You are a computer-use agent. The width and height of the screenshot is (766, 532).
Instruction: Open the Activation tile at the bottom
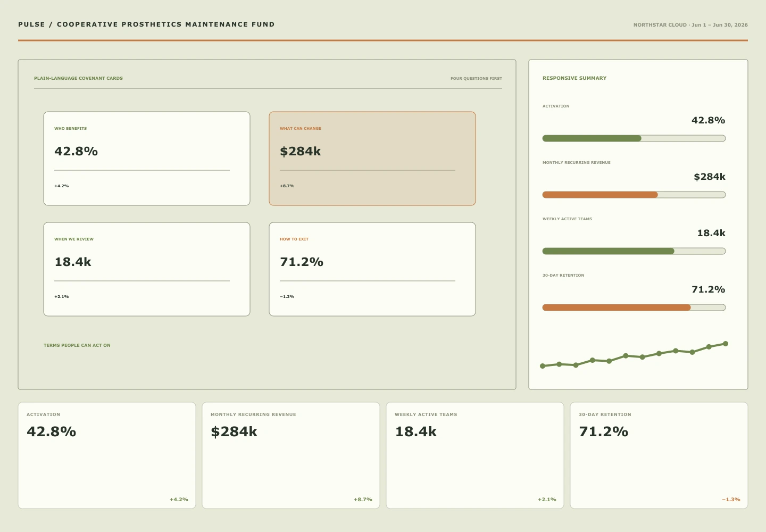[107, 455]
